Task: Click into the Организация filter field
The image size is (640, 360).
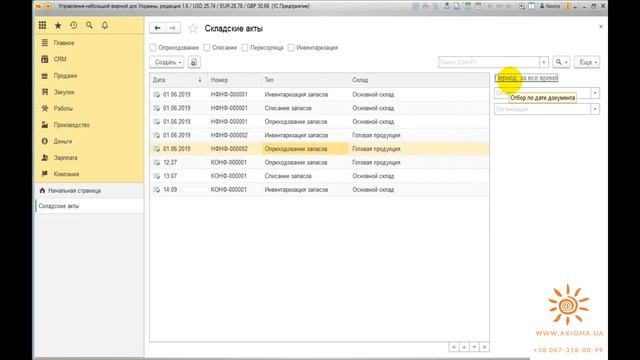Action: 542,109
